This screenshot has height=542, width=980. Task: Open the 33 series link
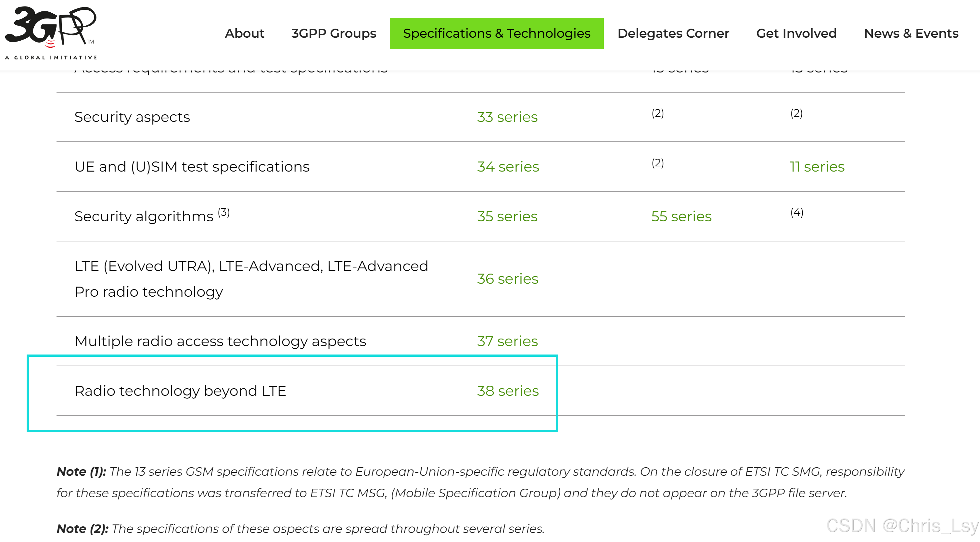click(x=507, y=117)
